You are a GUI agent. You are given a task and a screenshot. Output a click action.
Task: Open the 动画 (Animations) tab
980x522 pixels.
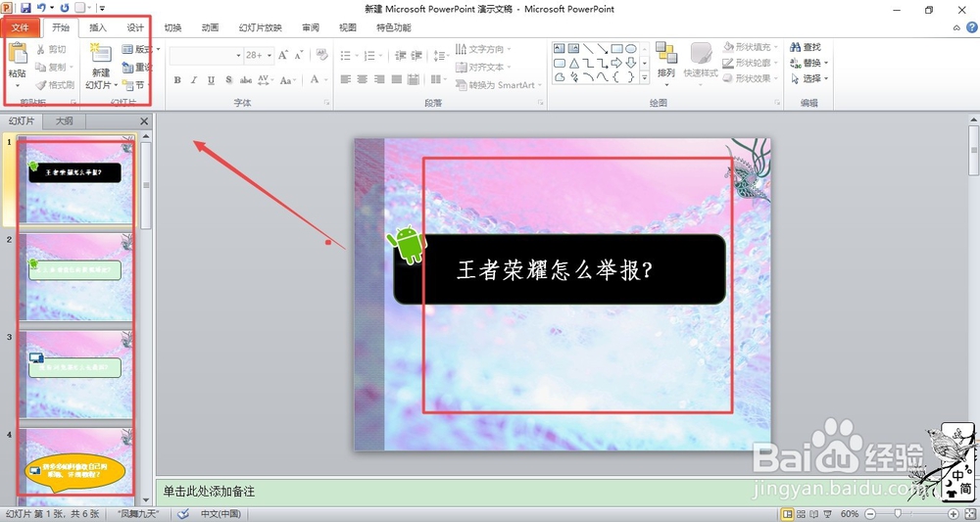[x=210, y=27]
